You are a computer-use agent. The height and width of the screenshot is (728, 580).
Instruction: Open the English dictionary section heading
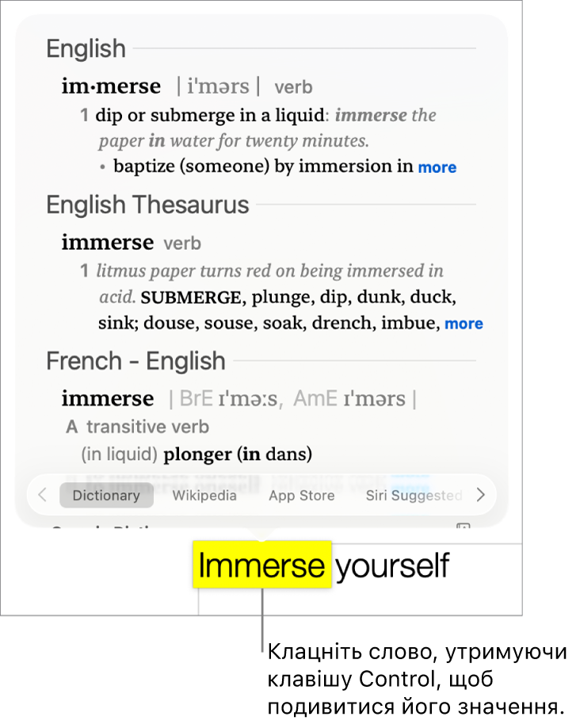point(86,49)
